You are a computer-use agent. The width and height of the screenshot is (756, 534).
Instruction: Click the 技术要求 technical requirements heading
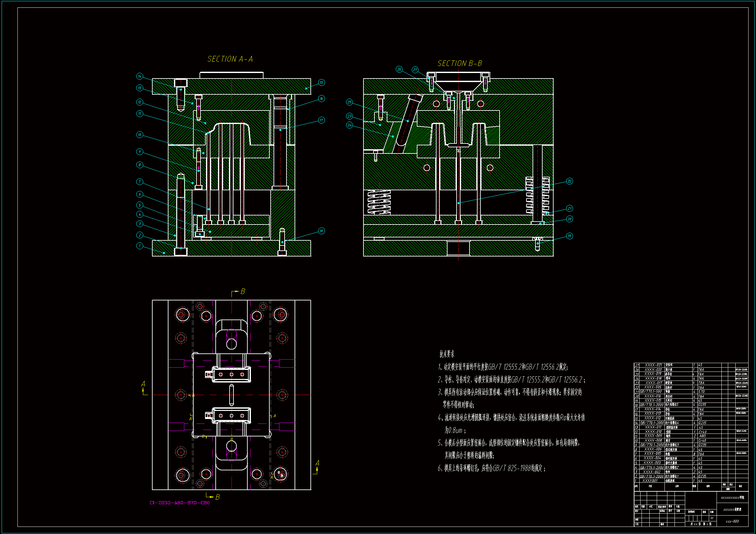[x=447, y=354]
